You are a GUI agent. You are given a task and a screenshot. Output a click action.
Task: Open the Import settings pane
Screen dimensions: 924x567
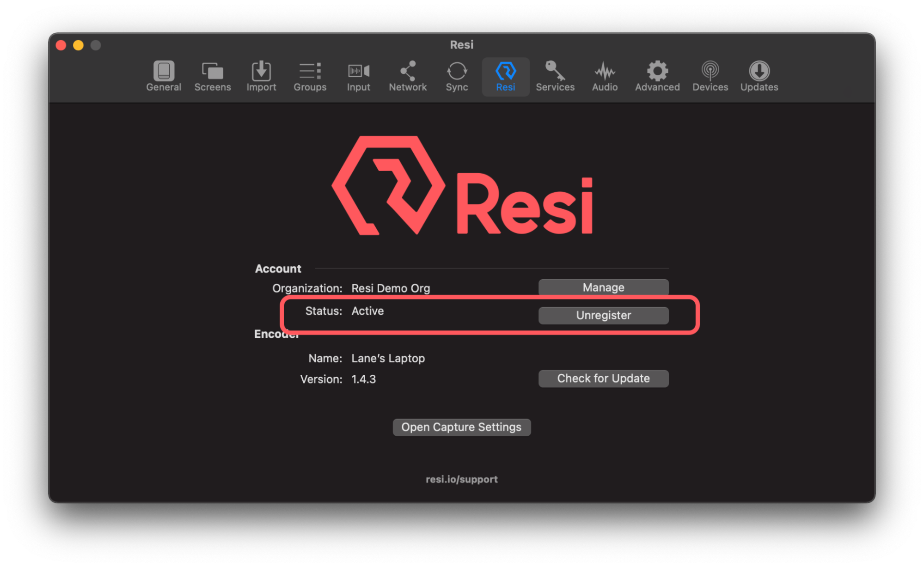[x=261, y=76]
